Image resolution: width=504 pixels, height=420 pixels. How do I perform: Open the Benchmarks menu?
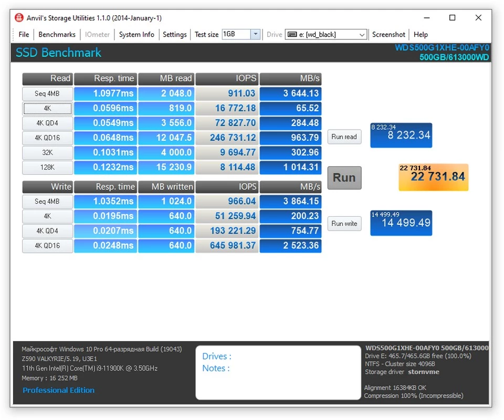click(x=57, y=34)
